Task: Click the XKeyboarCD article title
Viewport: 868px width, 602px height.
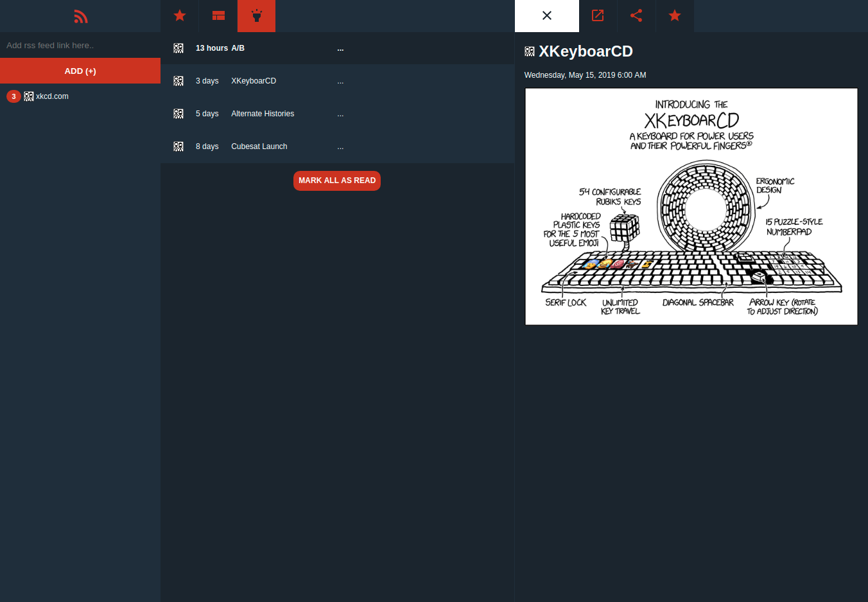Action: (586, 51)
